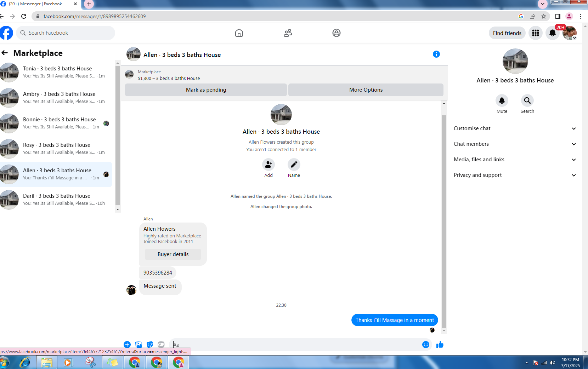Click the browser address bar URL
Viewport: 588px width, 369px height.
coord(95,16)
